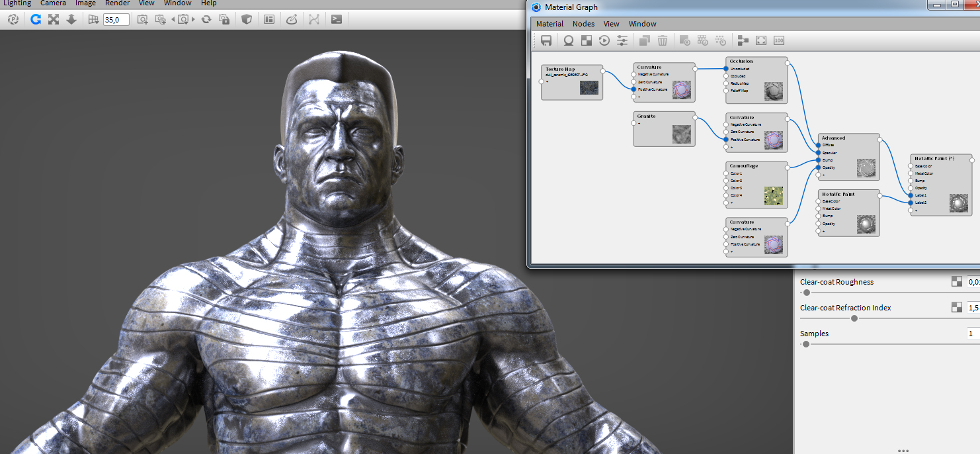The image size is (980, 454).
Task: Select the Metallic Paint (*) root node title
Action: click(934, 159)
